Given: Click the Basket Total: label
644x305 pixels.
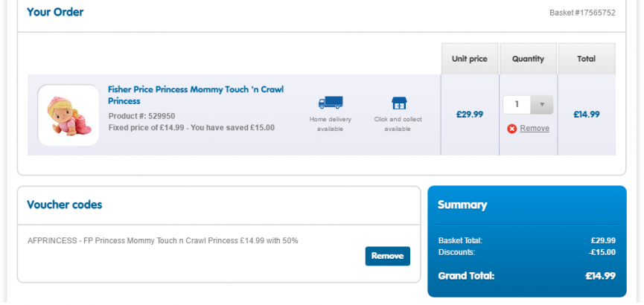Looking at the screenshot, I should point(460,240).
